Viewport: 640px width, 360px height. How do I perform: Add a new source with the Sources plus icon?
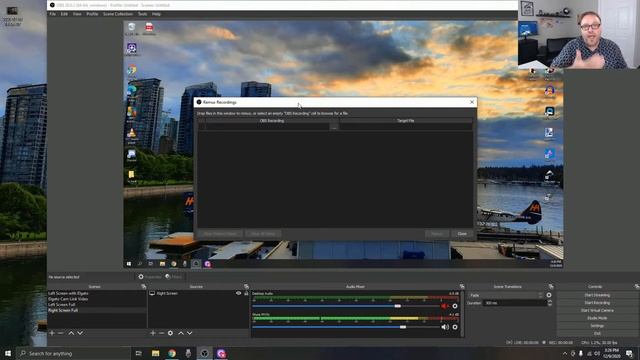coord(153,333)
